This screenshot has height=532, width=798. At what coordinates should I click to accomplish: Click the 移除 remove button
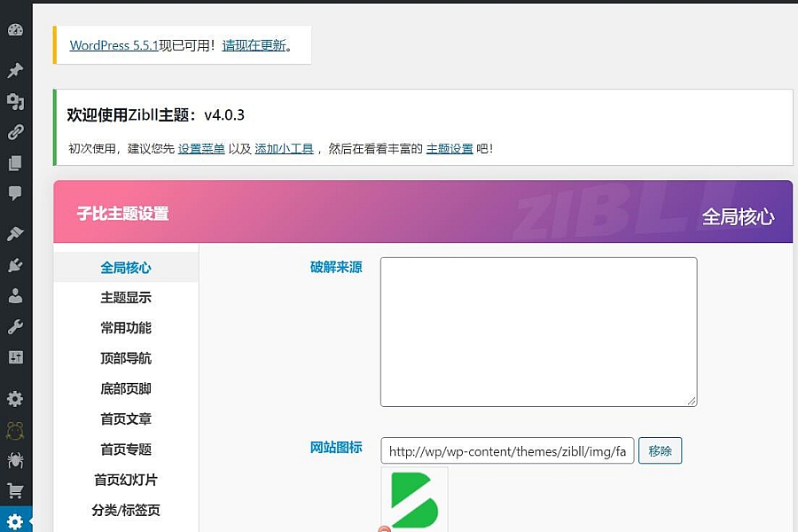pyautogui.click(x=660, y=450)
